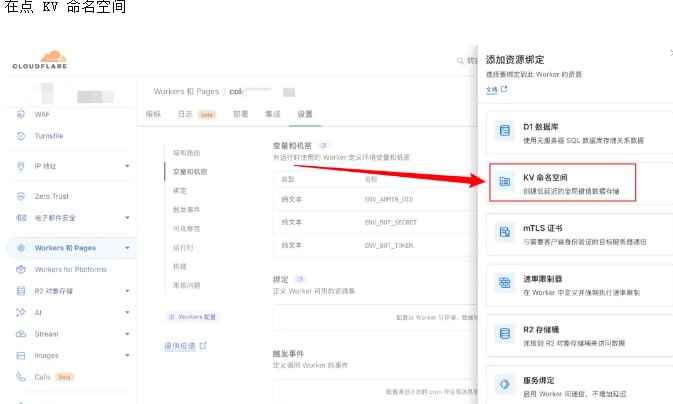Open 变量和机密 in settings navigation
The image size is (673, 404).
point(190,172)
